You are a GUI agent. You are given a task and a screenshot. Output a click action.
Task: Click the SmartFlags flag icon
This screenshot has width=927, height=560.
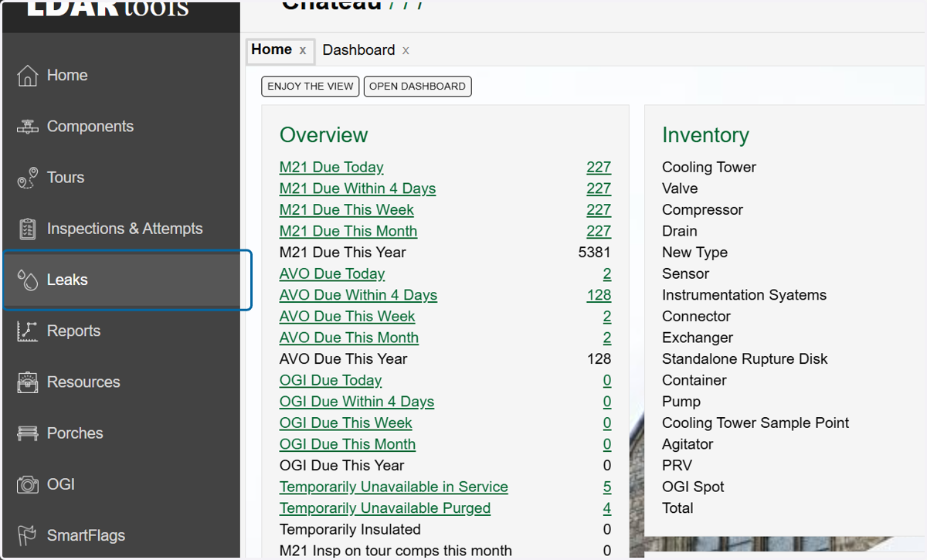(x=27, y=535)
